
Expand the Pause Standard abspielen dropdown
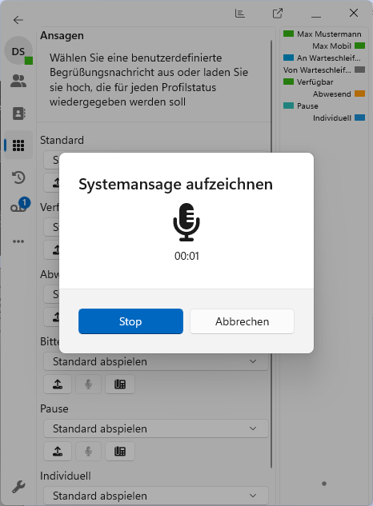point(156,429)
